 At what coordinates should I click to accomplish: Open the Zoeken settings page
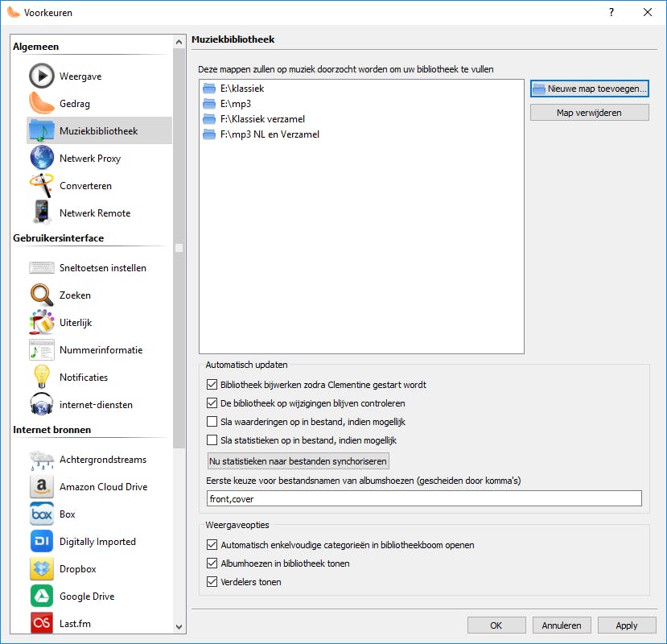pyautogui.click(x=100, y=295)
